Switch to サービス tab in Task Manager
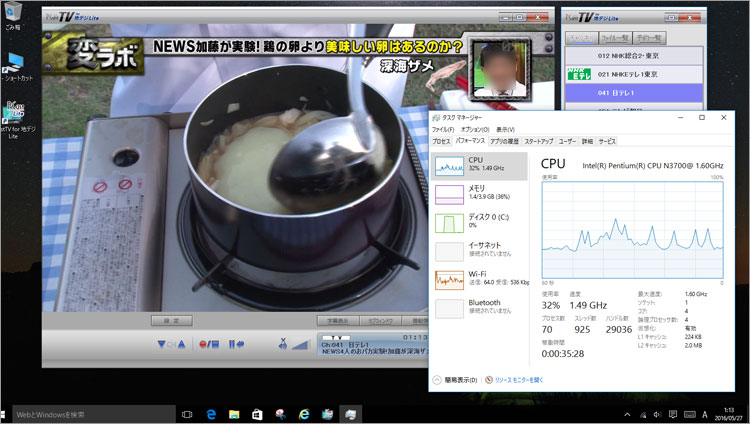The image size is (750, 424). [x=607, y=141]
